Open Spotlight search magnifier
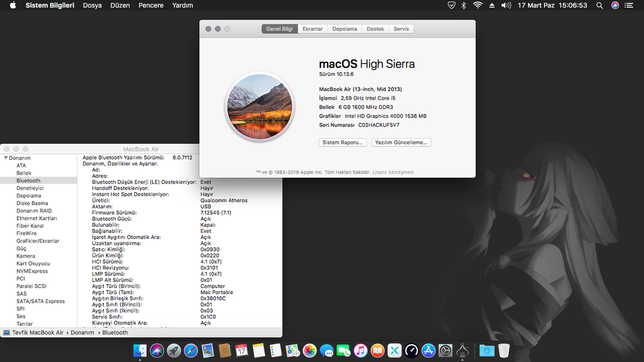The image size is (644, 362). [x=600, y=5]
